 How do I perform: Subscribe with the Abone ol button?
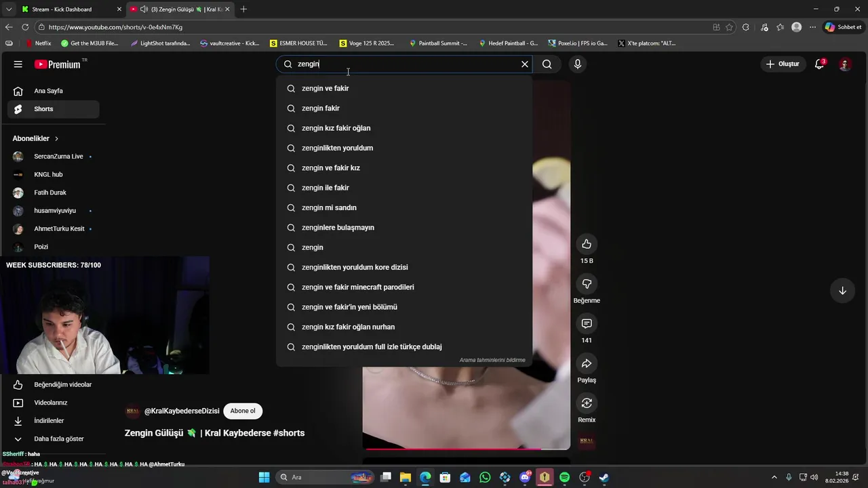click(x=243, y=411)
